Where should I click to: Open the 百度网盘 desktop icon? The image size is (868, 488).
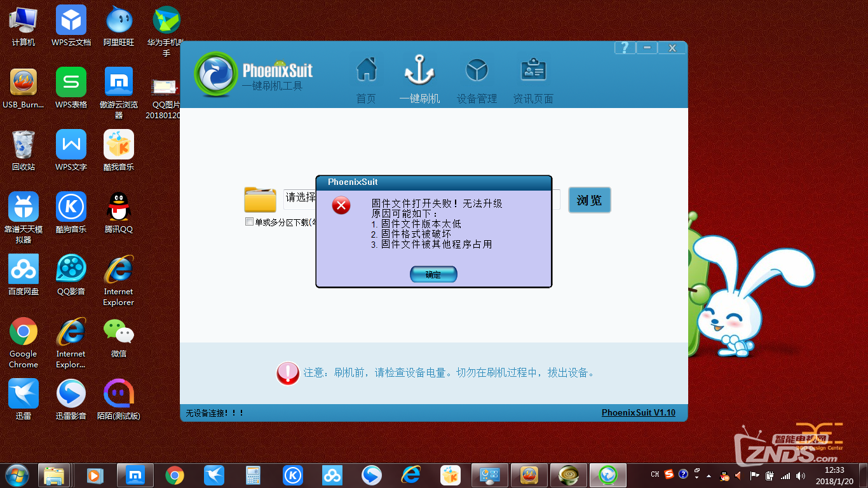24,275
